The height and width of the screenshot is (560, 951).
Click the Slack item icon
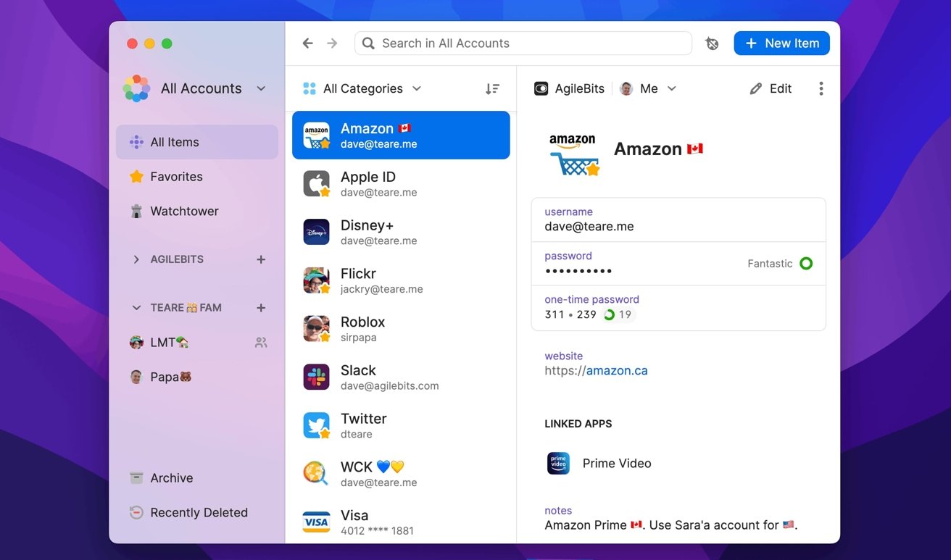tap(316, 377)
